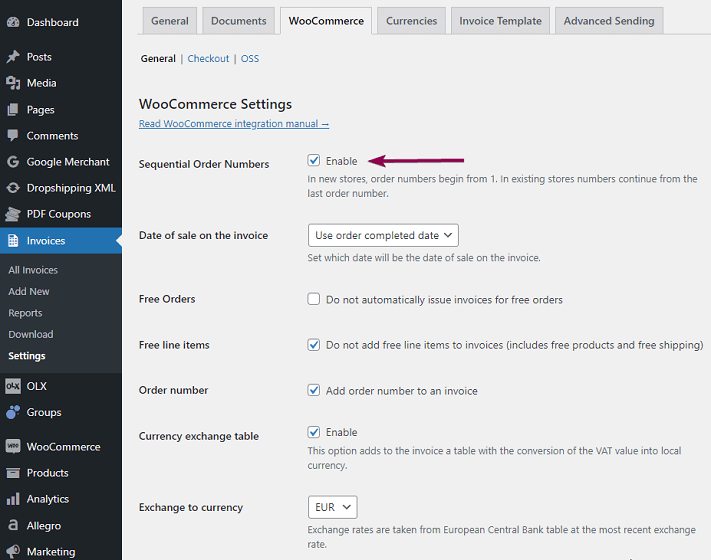711x560 pixels.
Task: Uncheck Add order number to an invoice
Action: (x=314, y=391)
